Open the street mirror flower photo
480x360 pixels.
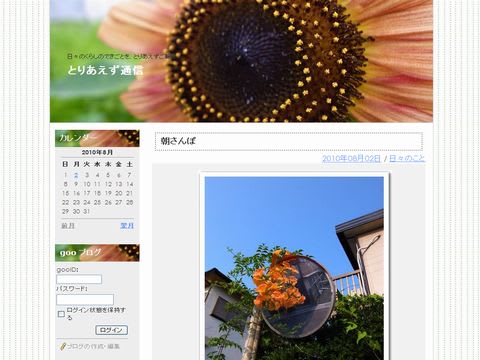[x=294, y=267]
